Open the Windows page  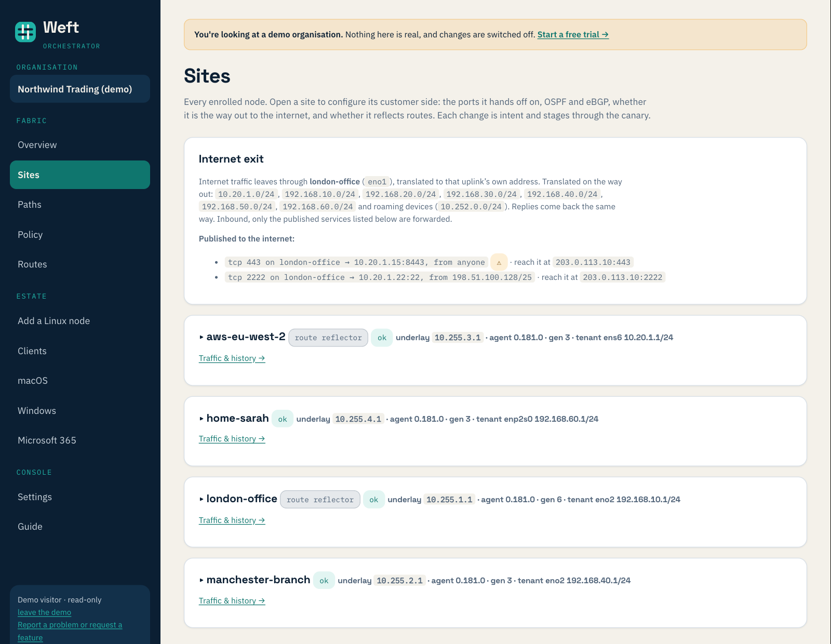(x=80, y=411)
